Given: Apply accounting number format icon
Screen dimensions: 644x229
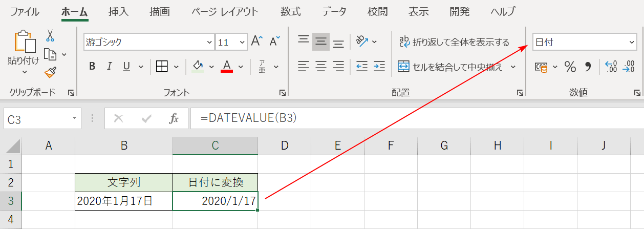Looking at the screenshot, I should [541, 67].
